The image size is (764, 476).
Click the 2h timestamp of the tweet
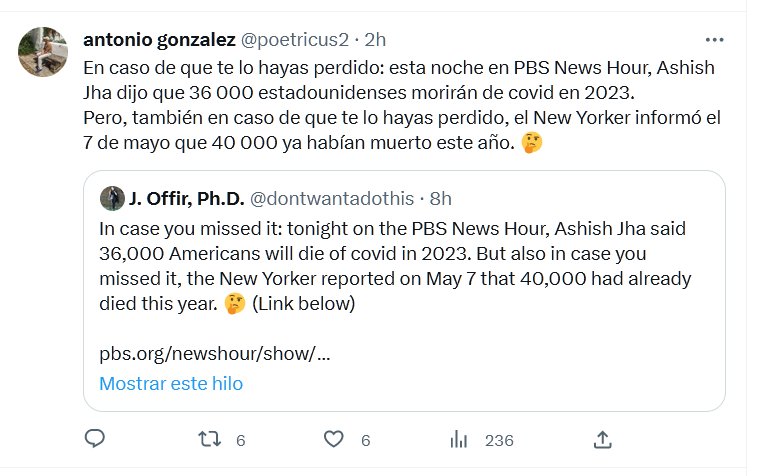point(376,40)
